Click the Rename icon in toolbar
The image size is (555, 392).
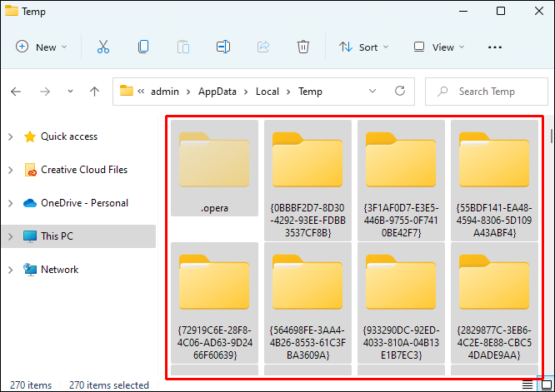[223, 47]
